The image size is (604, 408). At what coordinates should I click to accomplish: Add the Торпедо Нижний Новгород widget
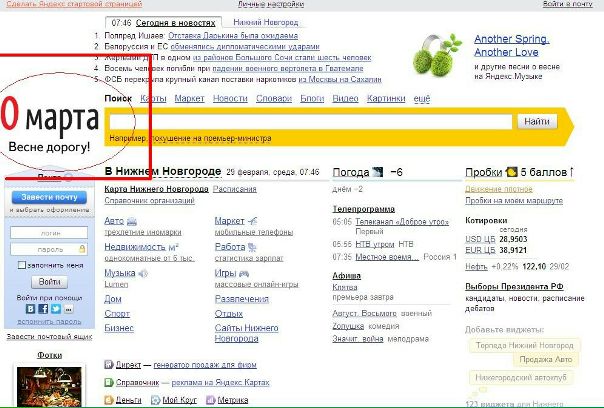point(525,345)
